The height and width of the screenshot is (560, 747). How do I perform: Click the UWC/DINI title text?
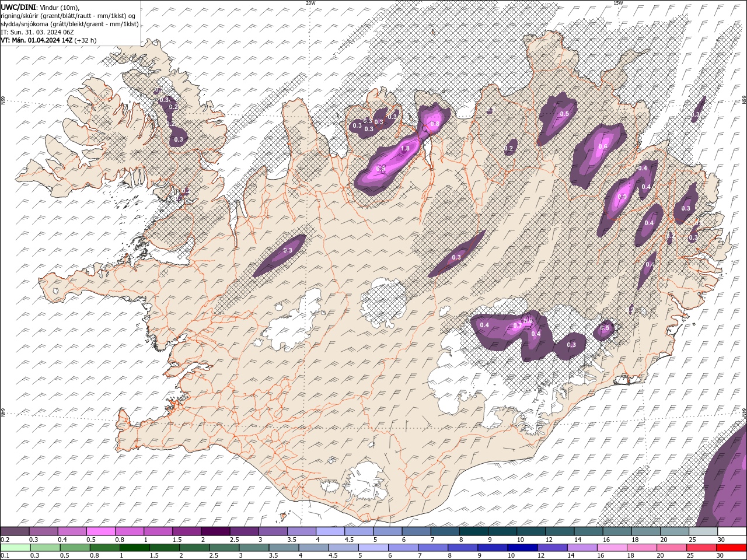[19, 7]
